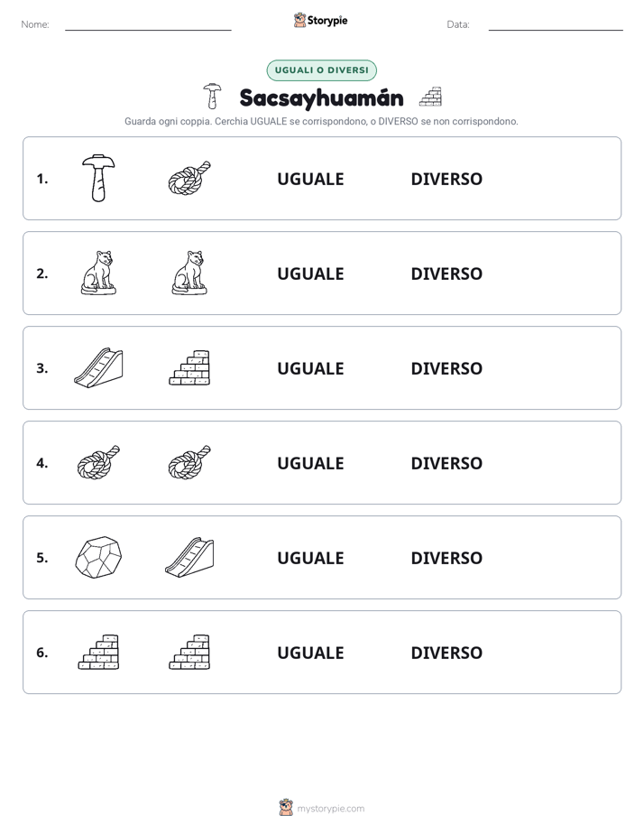Select the right stone stairs in row 6
The image size is (644, 834).
(189, 652)
